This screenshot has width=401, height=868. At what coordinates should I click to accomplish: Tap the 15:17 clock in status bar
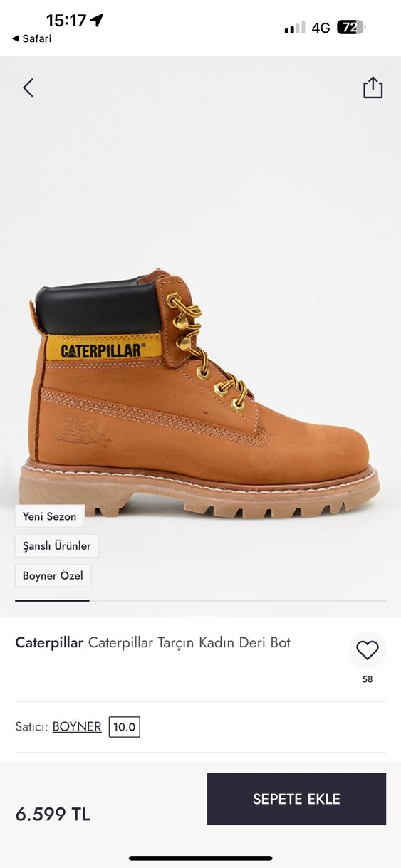coord(66,20)
